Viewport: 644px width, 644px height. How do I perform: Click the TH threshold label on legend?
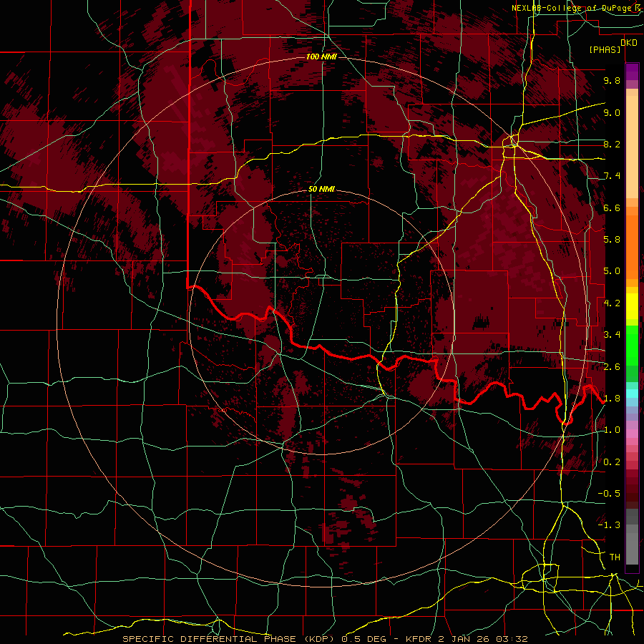(x=615, y=557)
